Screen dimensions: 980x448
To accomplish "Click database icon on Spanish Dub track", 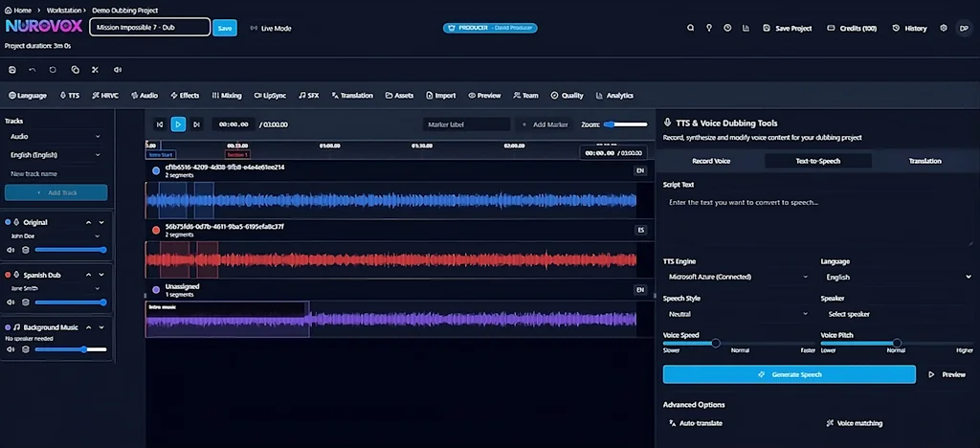I will click(x=26, y=302).
